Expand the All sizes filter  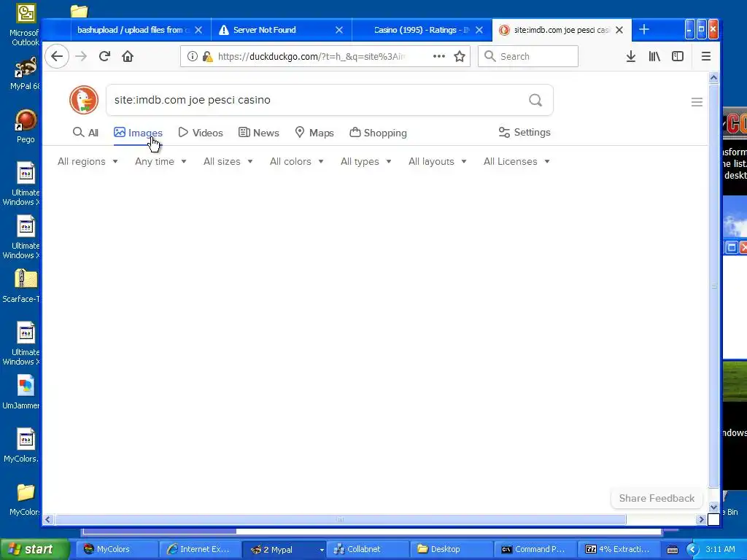(228, 161)
